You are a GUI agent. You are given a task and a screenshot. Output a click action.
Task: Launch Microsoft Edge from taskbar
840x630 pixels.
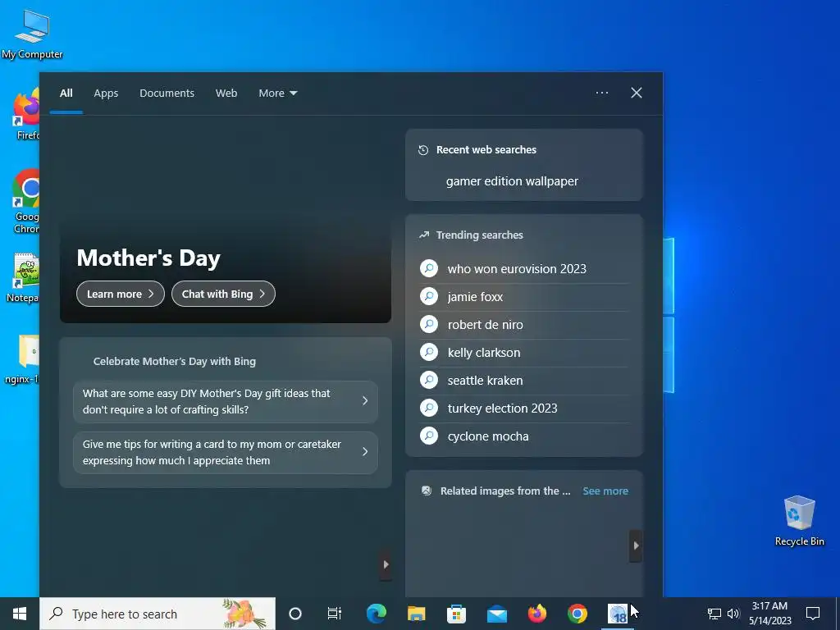[376, 614]
